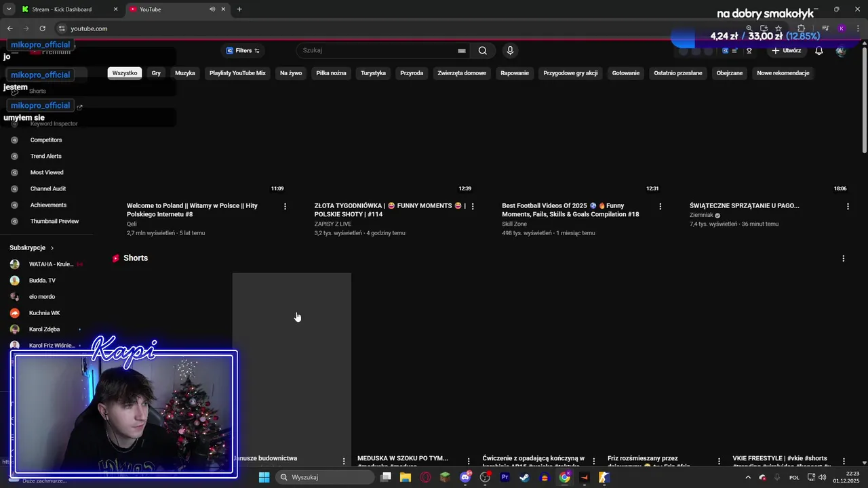Open the Filters dropdown
Image resolution: width=868 pixels, height=488 pixels.
pos(243,51)
